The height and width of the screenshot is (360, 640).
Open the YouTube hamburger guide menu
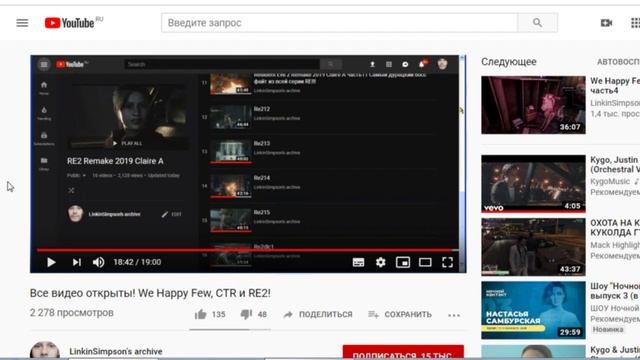point(22,23)
